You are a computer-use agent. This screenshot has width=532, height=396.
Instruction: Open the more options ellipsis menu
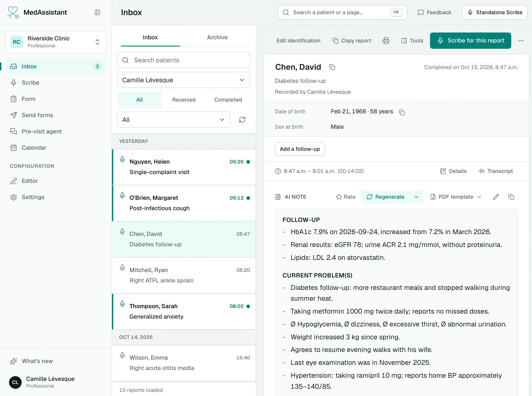[521, 41]
